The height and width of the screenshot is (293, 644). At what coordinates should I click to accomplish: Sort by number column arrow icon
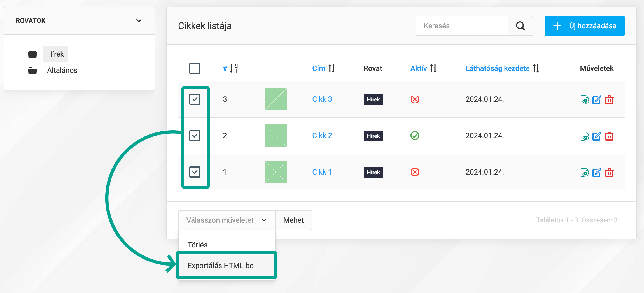[234, 68]
